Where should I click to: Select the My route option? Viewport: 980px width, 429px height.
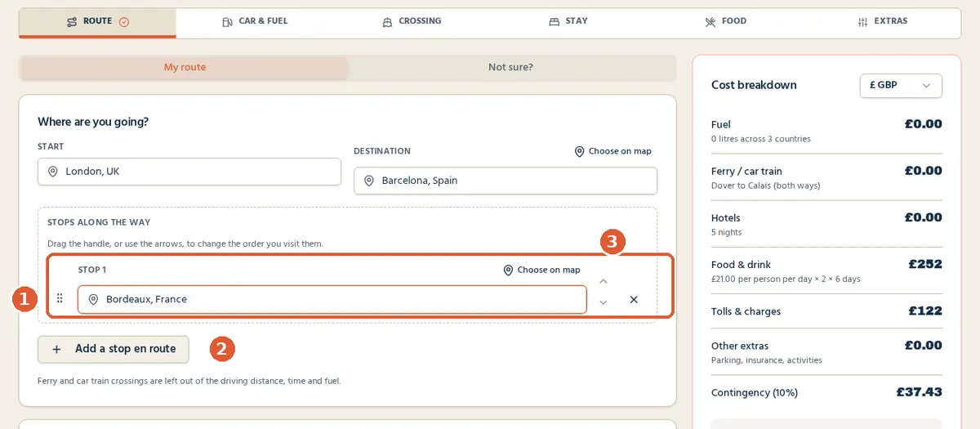coord(185,67)
